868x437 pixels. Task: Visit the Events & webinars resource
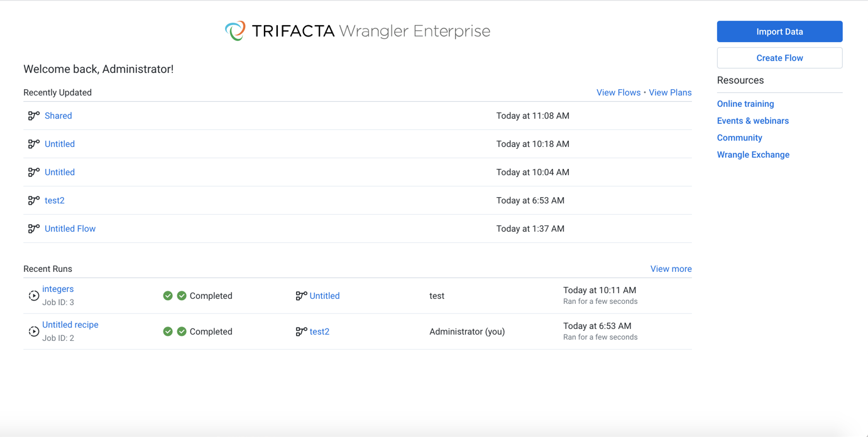(753, 121)
